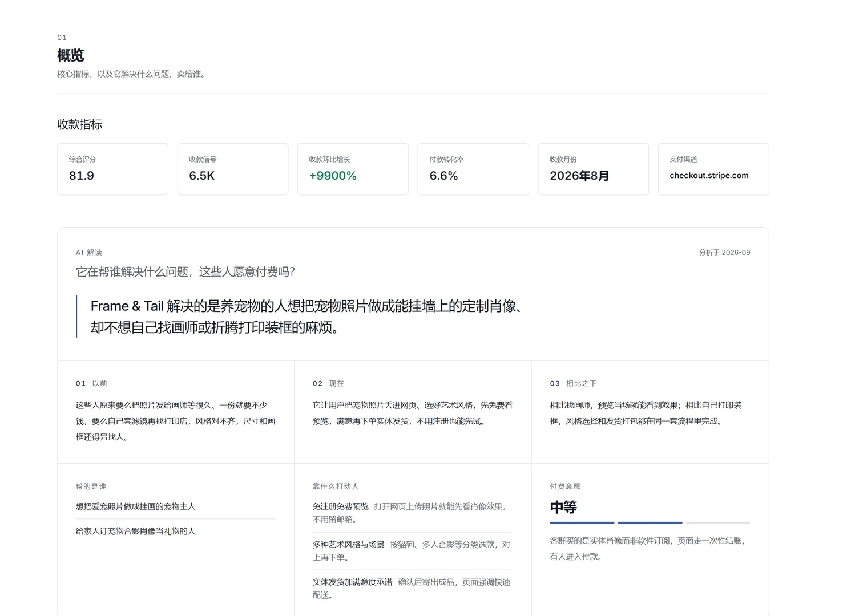Click the 中等 willingness rating
Image resolution: width=855 pixels, height=616 pixels.
[x=563, y=507]
